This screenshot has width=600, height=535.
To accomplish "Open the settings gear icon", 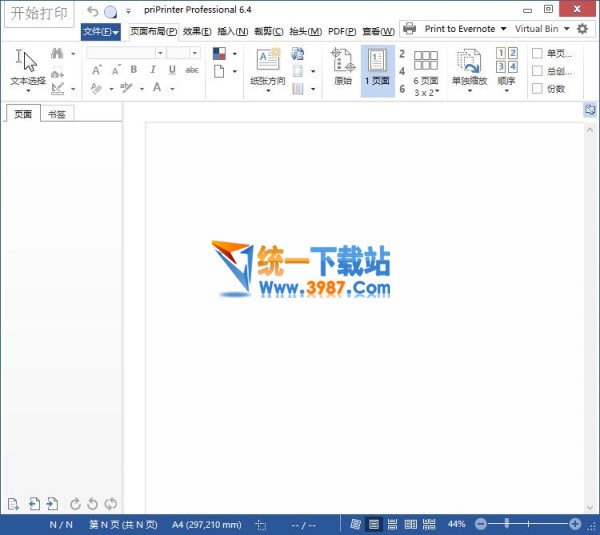I will 582,29.
